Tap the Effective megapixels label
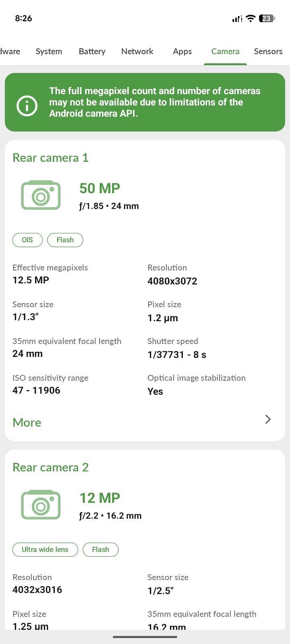 tap(50, 268)
